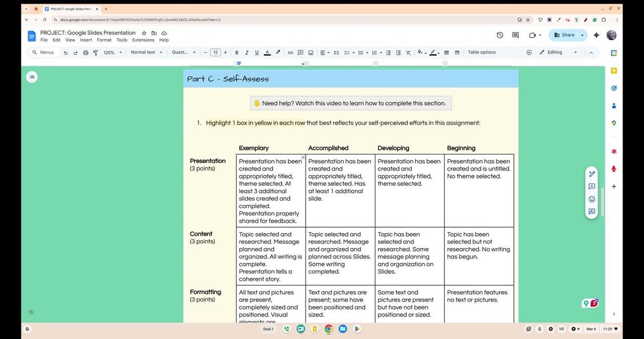Open the paragraph styles dropdown showing Normal text
Image resolution: width=644 pixels, height=339 pixels.
[x=146, y=52]
